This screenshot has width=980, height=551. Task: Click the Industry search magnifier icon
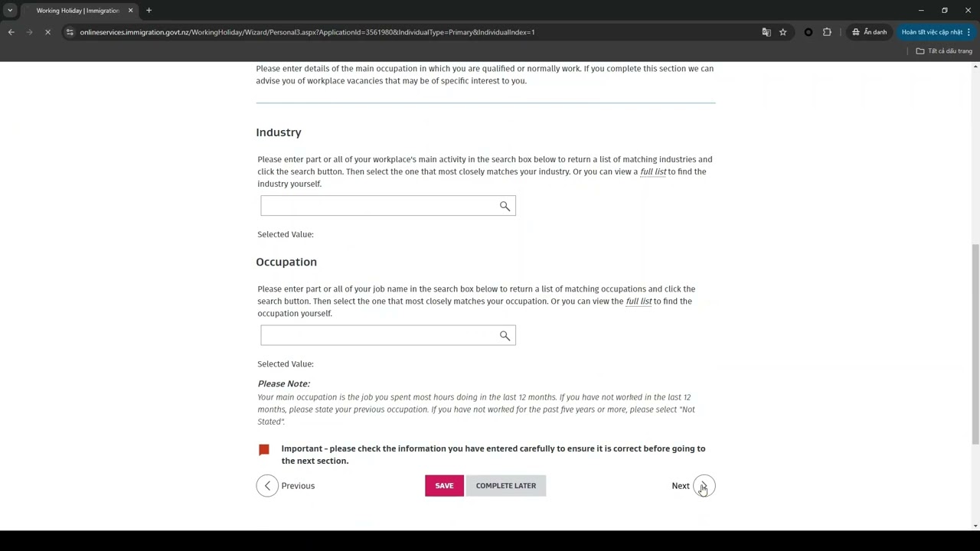(x=505, y=206)
